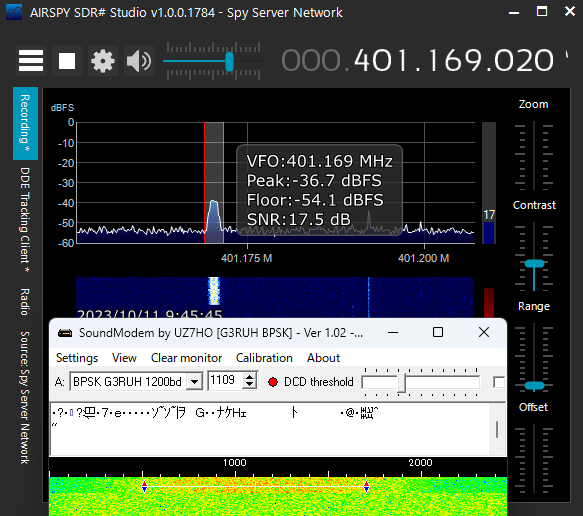
Task: Open SoundModem About menu
Action: click(323, 358)
